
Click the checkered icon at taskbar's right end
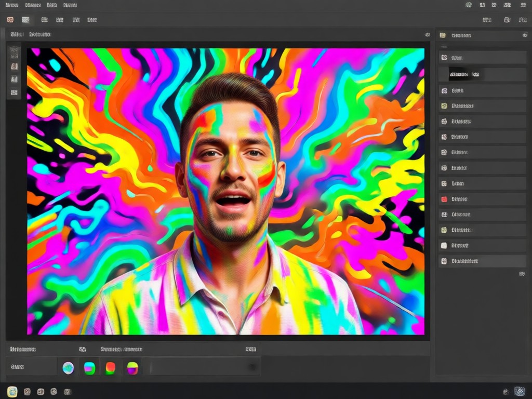[x=520, y=392]
